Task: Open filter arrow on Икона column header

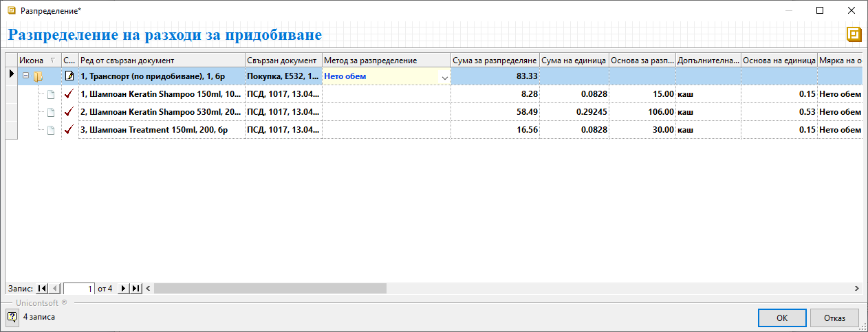Action: [x=54, y=60]
